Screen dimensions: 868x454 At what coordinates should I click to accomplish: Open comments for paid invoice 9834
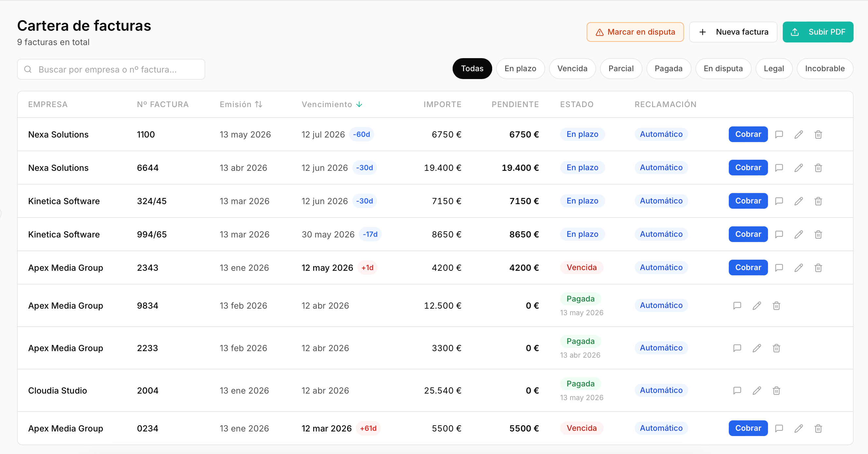pos(737,305)
